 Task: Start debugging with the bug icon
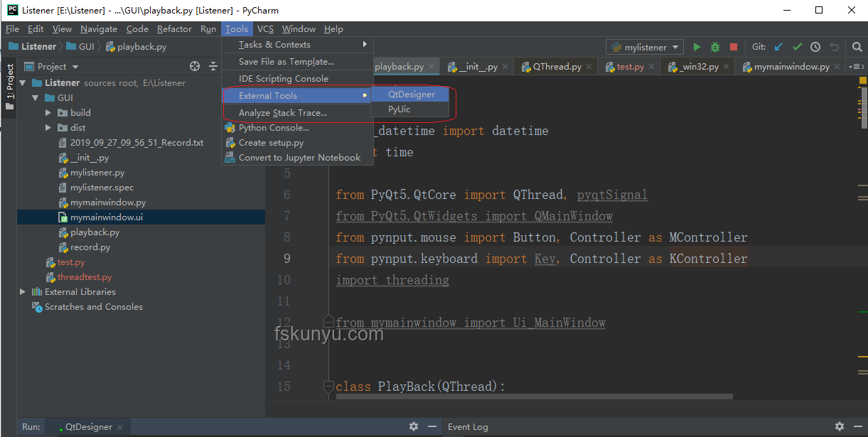coord(715,47)
